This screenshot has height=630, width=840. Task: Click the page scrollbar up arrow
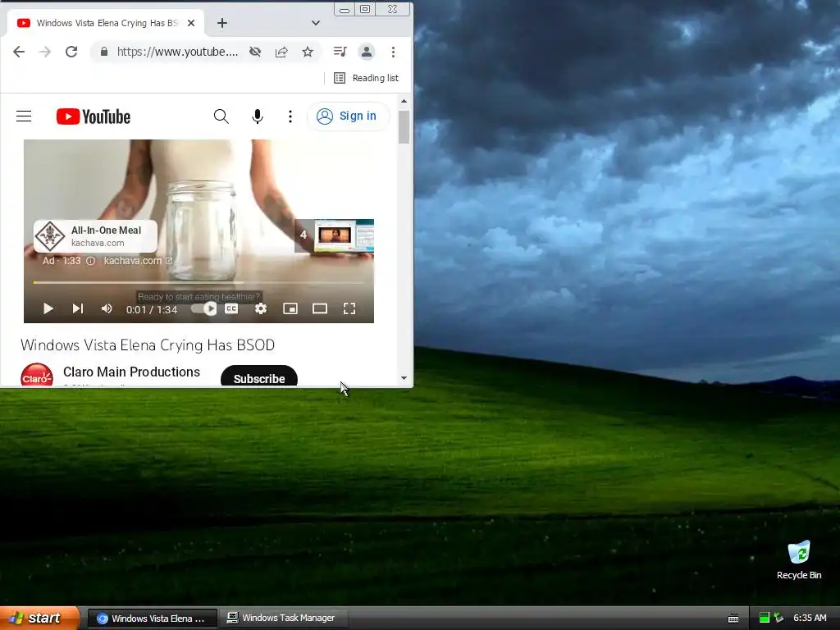coord(404,101)
